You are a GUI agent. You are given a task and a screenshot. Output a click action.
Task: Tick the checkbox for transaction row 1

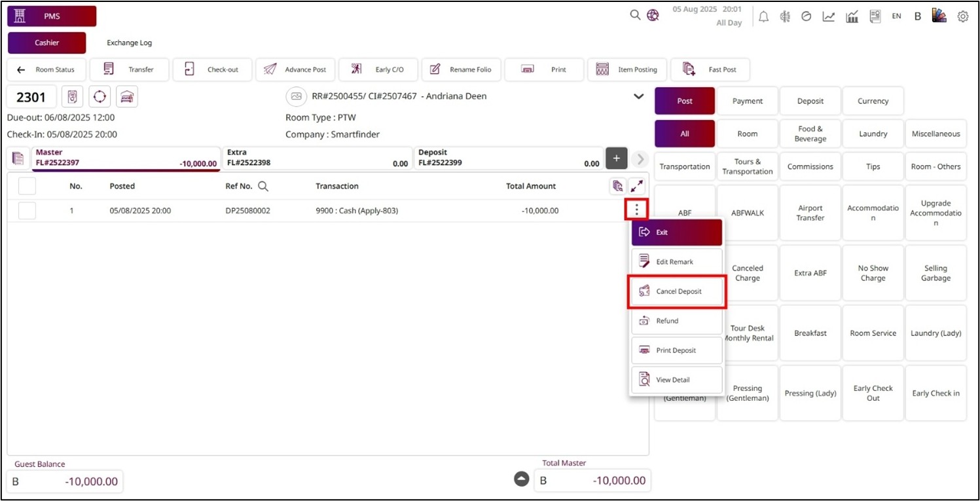[x=27, y=211]
